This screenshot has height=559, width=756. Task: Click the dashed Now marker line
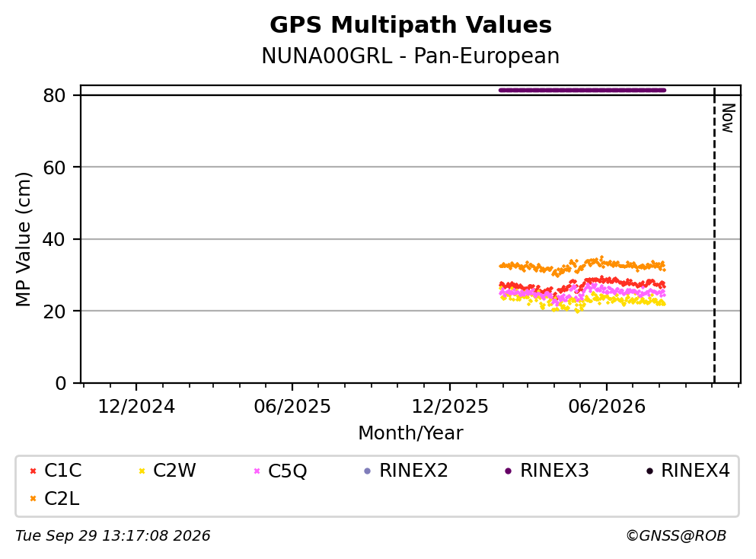[714, 235]
